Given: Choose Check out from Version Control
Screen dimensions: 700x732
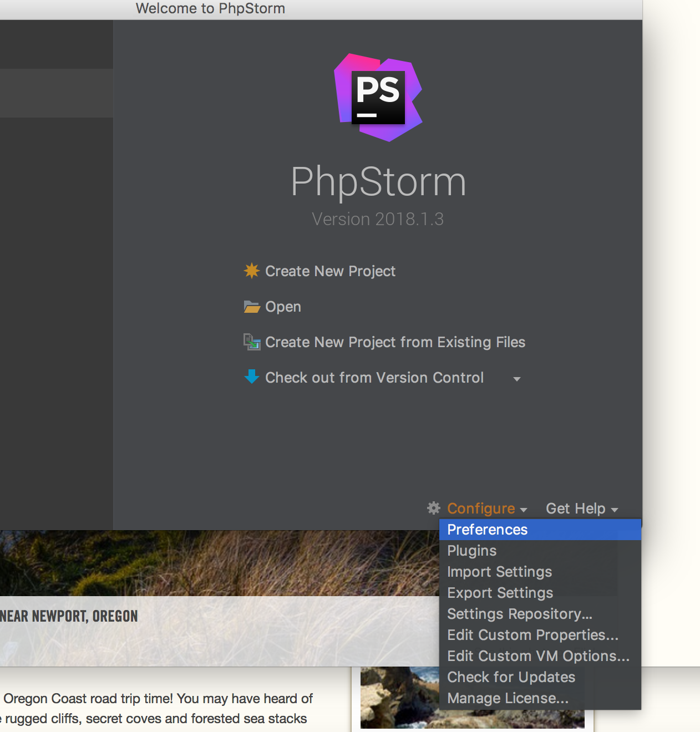Looking at the screenshot, I should pyautogui.click(x=374, y=378).
